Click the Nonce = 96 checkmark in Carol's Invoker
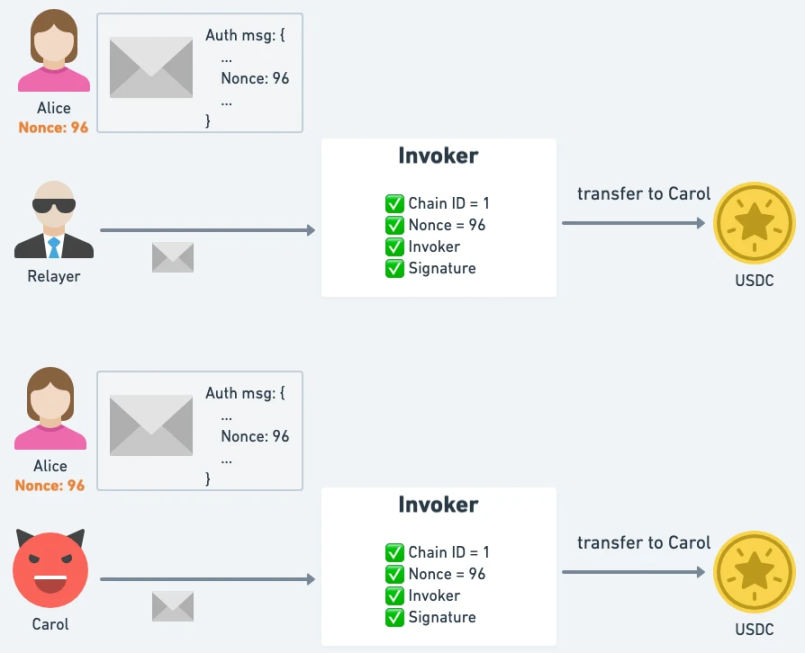This screenshot has width=805, height=653. pyautogui.click(x=394, y=574)
